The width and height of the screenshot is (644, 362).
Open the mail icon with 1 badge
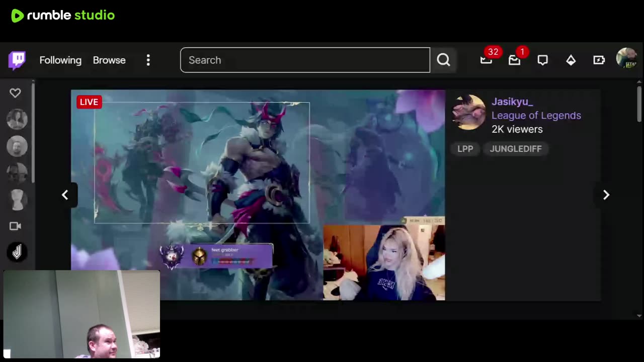[x=515, y=59]
